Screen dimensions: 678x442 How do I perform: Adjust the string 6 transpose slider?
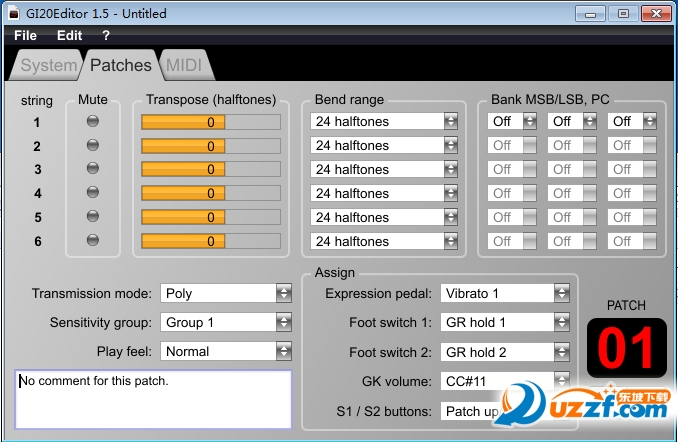(211, 241)
